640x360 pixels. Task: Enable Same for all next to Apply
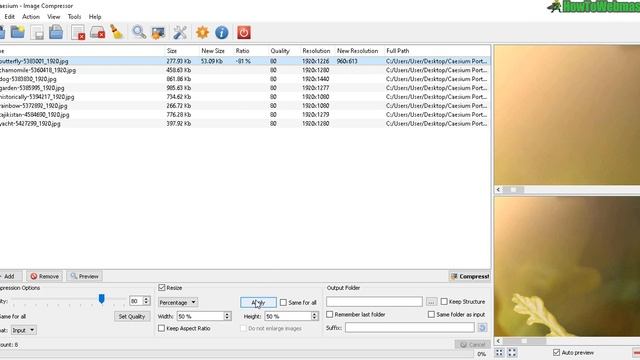(x=283, y=302)
